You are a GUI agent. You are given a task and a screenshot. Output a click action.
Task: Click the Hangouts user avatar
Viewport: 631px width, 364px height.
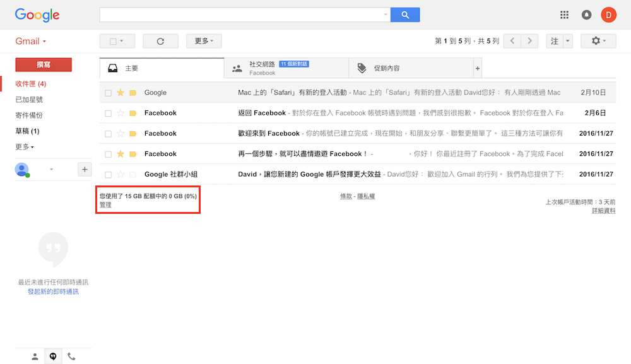(22, 170)
